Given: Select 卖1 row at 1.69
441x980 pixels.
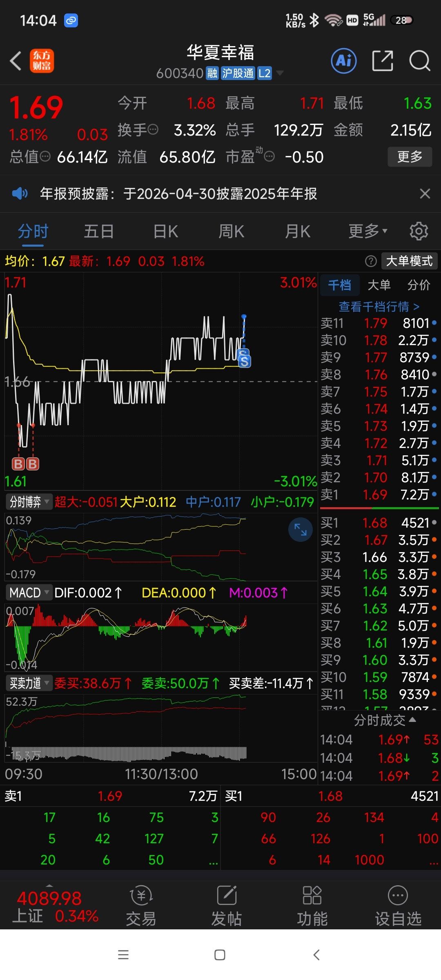Looking at the screenshot, I should click(x=379, y=495).
